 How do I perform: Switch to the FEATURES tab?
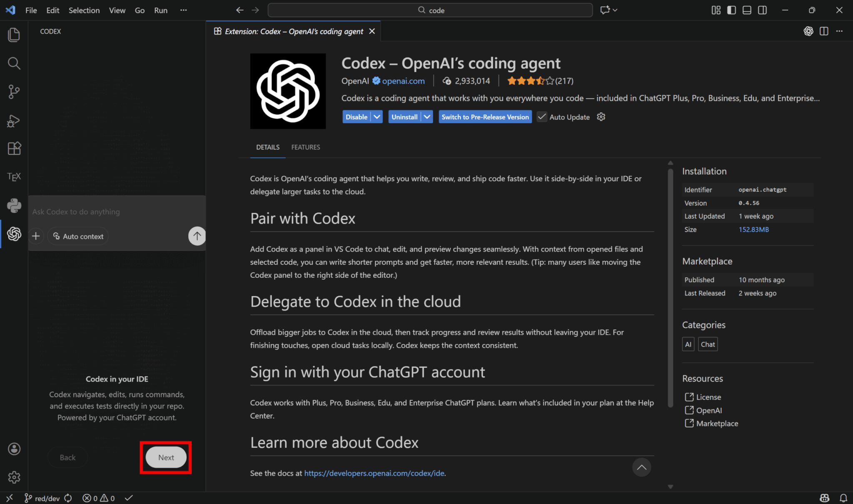tap(305, 147)
